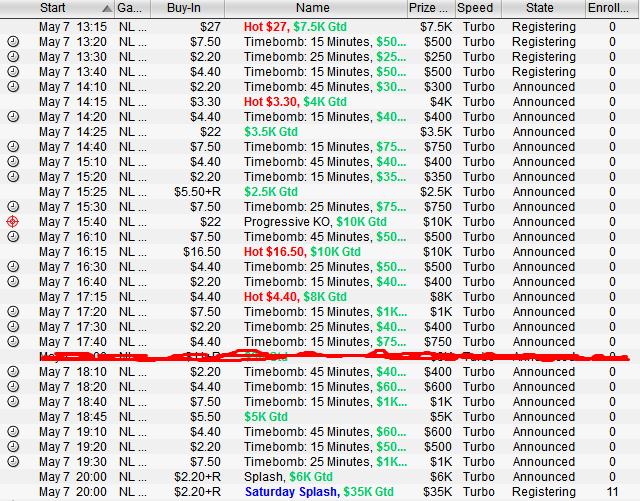Viewport: 640px width, 501px height.
Task: Click the $35K prize cell
Action: click(x=438, y=492)
